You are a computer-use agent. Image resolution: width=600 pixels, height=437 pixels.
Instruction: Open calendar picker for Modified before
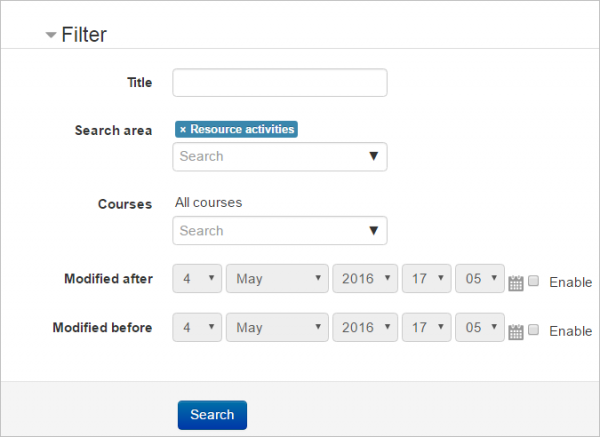pyautogui.click(x=516, y=332)
